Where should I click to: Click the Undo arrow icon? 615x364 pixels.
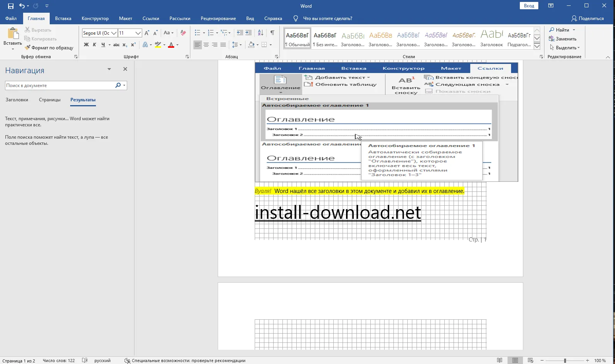coord(22,6)
